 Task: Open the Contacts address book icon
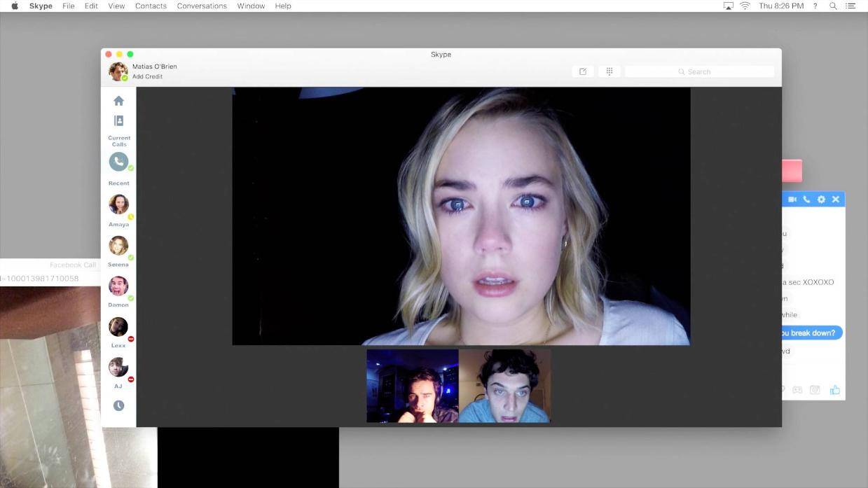(118, 121)
